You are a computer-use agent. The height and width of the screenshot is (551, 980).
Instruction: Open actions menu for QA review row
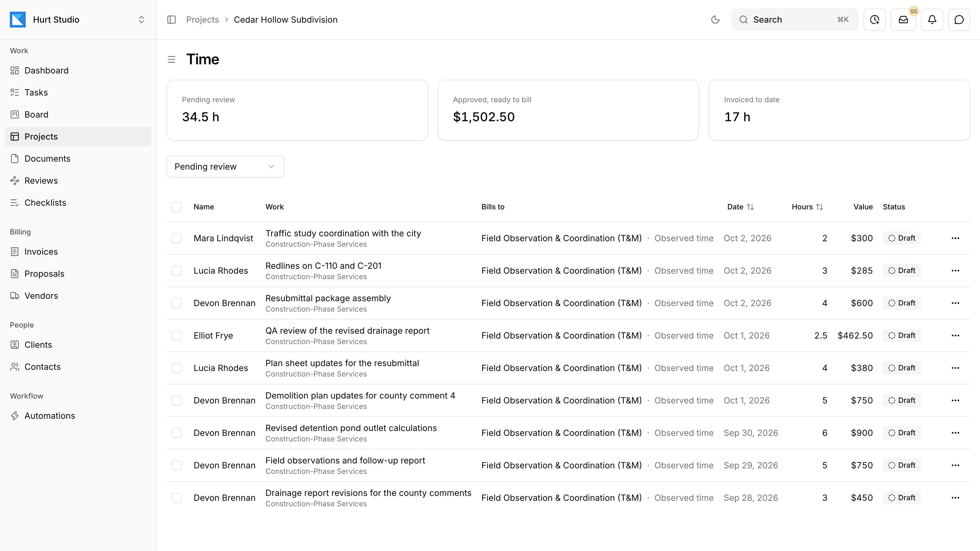click(x=955, y=335)
